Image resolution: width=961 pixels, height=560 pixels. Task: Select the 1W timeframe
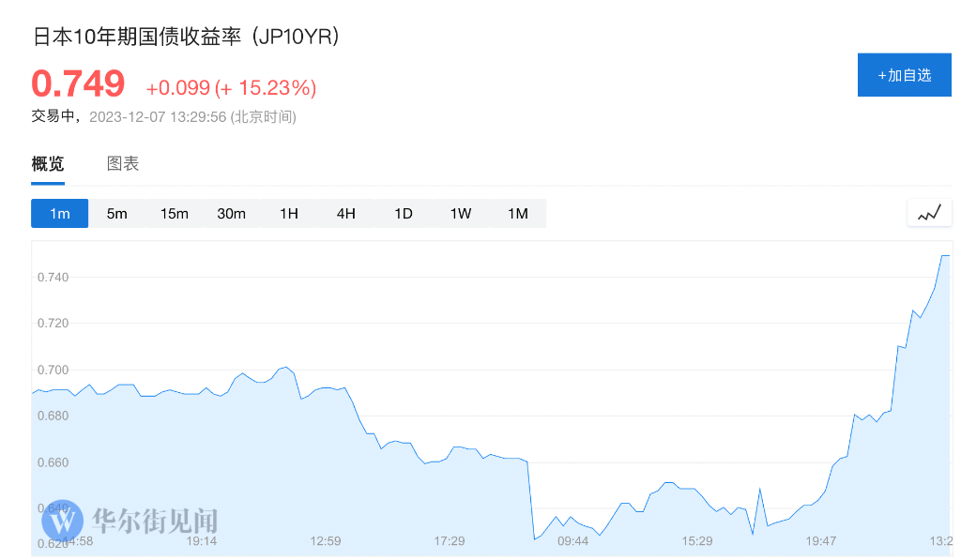(460, 213)
